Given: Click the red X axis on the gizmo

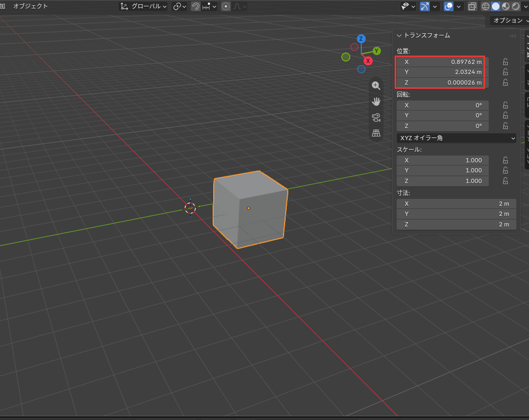Looking at the screenshot, I should pos(368,61).
